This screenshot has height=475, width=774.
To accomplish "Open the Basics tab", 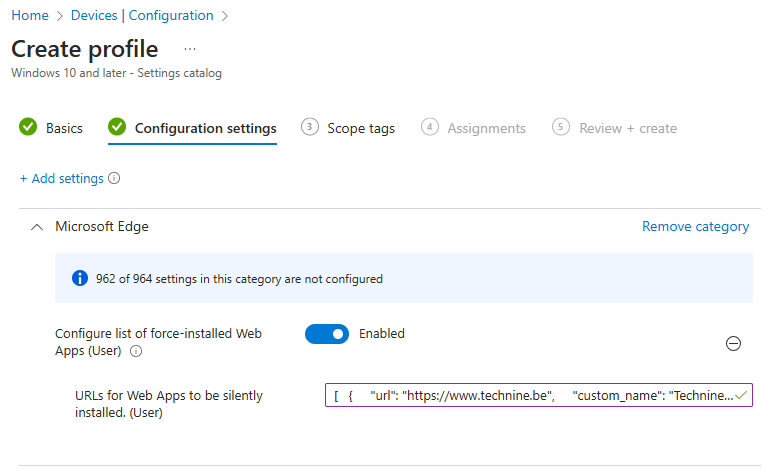I will tap(64, 128).
